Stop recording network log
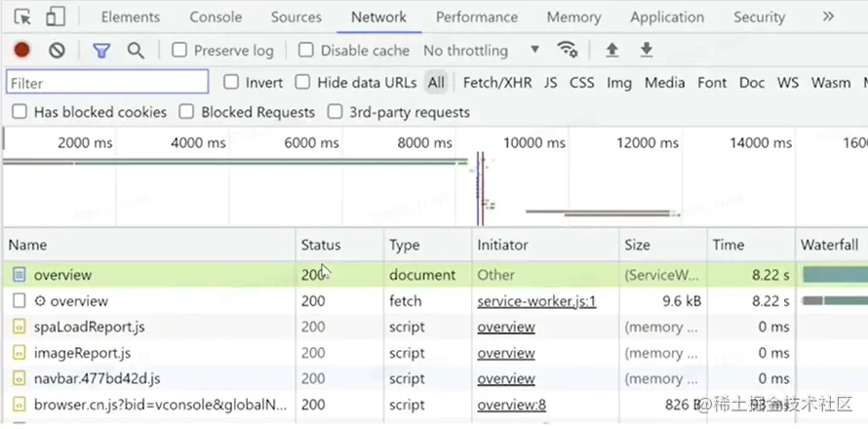Image resolution: width=868 pixels, height=429 pixels. click(21, 51)
